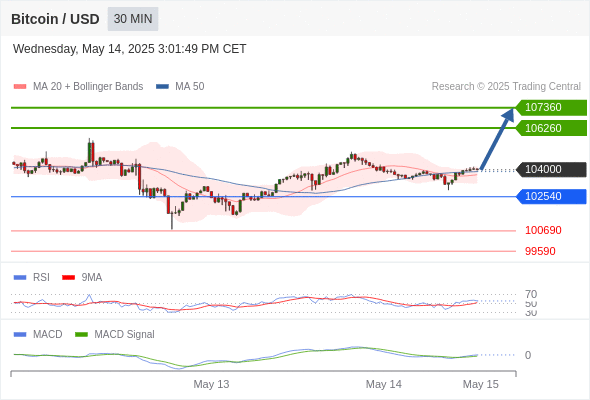Screen dimensions: 590x400
Task: Click the blue upward forecast arrow
Action: [x=497, y=139]
